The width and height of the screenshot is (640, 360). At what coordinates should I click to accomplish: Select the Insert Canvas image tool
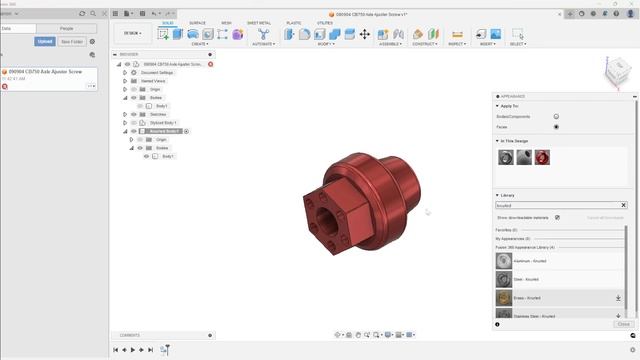[x=496, y=34]
